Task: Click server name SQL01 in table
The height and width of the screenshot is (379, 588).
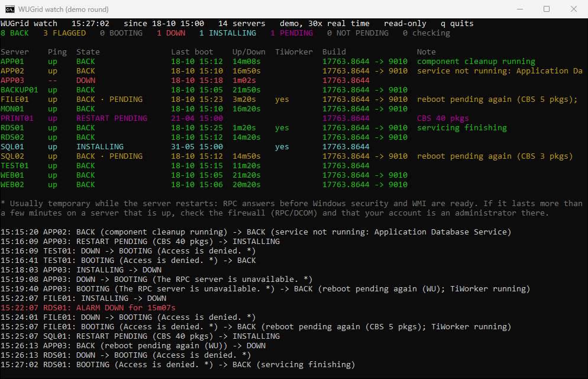Action: click(12, 147)
